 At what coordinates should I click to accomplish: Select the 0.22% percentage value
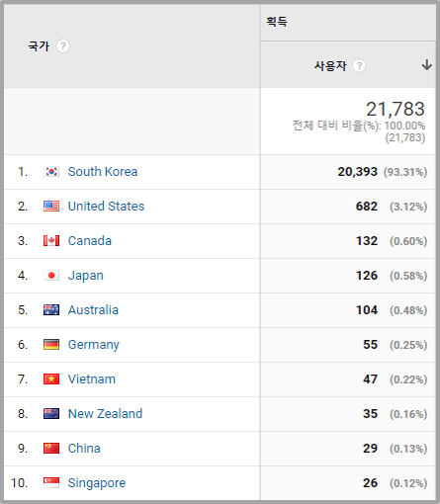(408, 379)
